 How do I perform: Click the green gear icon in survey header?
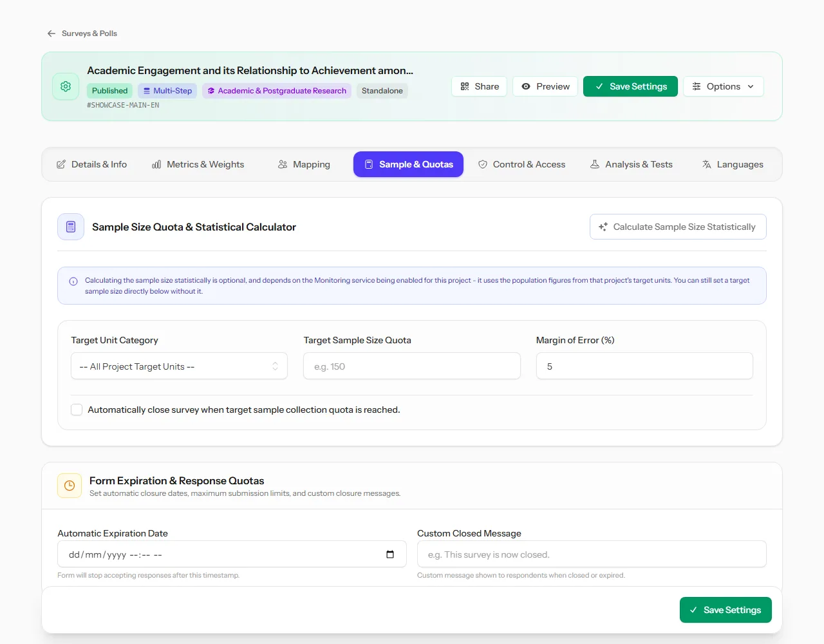pos(66,86)
